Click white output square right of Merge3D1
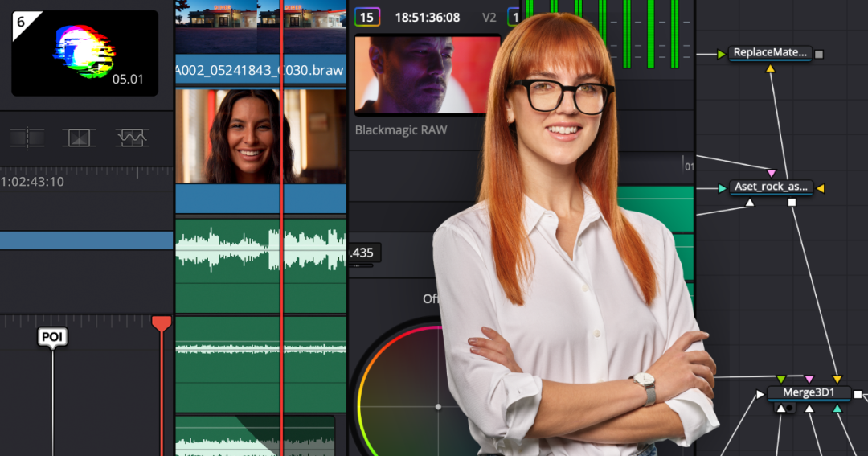Screen dimensions: 868x456 (858, 395)
